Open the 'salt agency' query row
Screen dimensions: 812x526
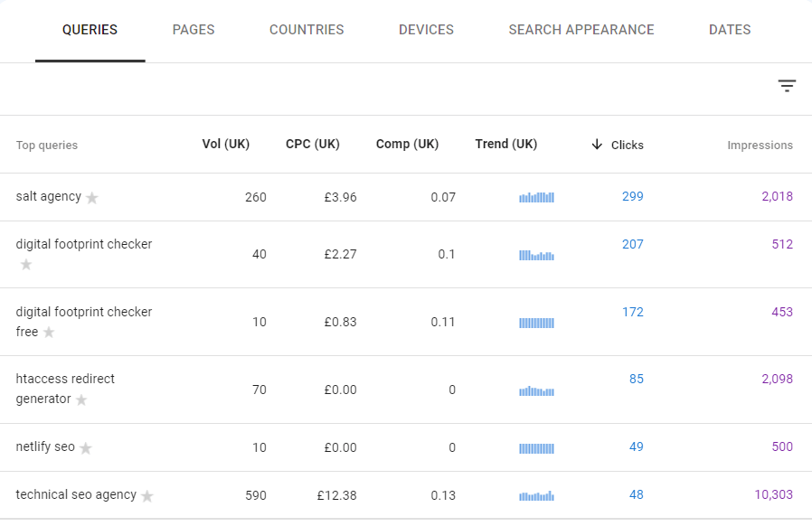pyautogui.click(x=406, y=197)
